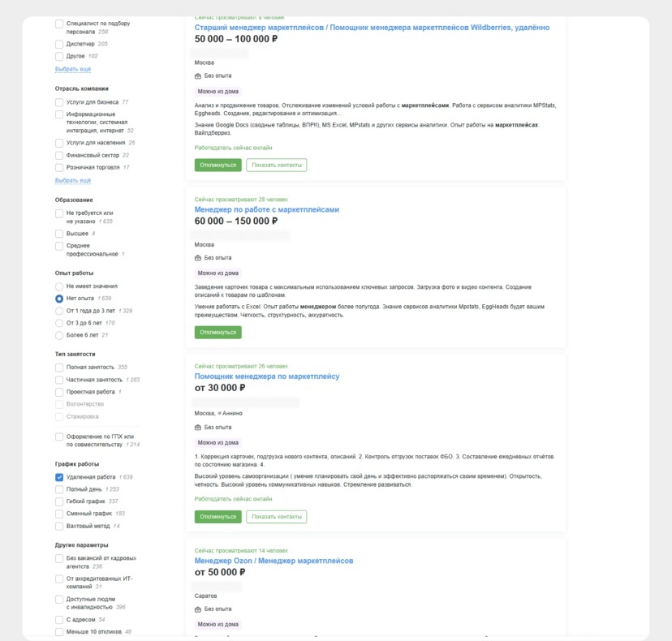Check Без вакансий от кадровых агентств
672x641 pixels.
click(x=59, y=558)
